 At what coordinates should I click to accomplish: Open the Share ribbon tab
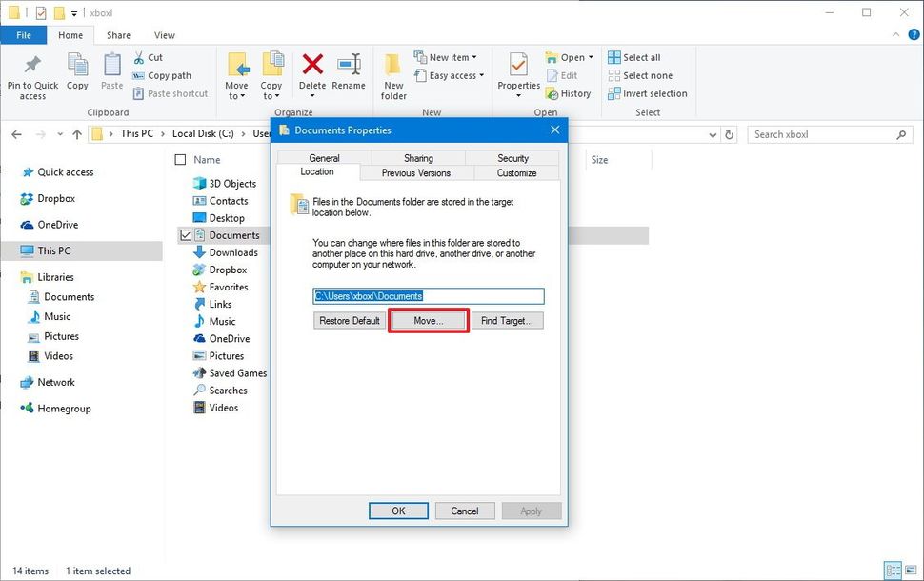point(118,34)
